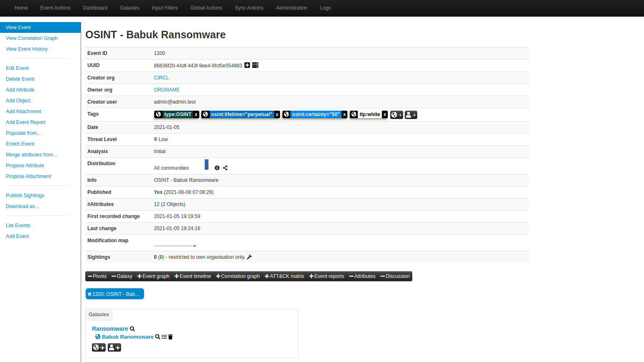Click the plus icon next to the UUID
644x362 pixels.
pyautogui.click(x=247, y=65)
